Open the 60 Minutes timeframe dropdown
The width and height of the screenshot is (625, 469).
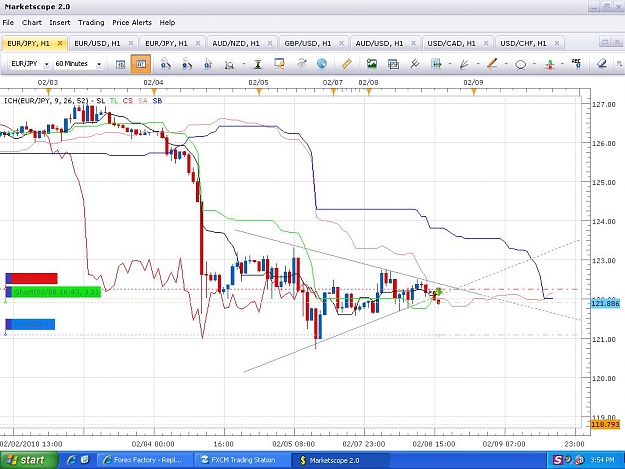click(x=99, y=64)
